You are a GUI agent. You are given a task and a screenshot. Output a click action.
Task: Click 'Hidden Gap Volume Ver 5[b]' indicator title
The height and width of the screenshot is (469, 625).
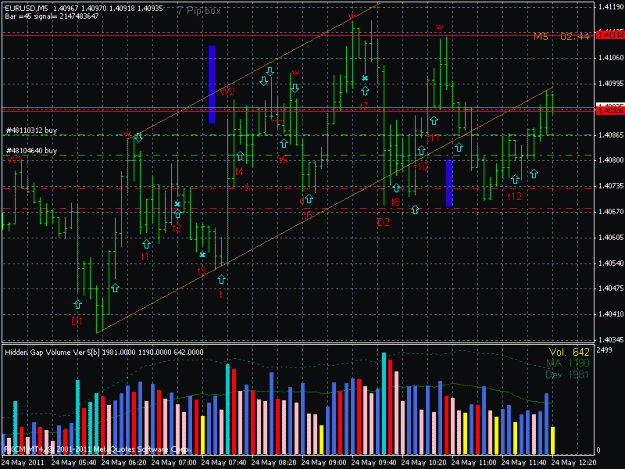53,352
